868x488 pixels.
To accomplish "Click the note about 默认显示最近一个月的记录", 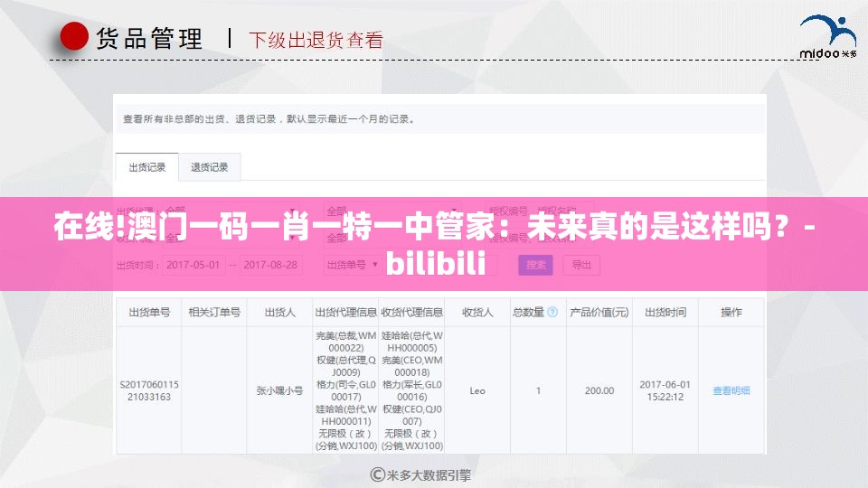I will click(x=350, y=119).
